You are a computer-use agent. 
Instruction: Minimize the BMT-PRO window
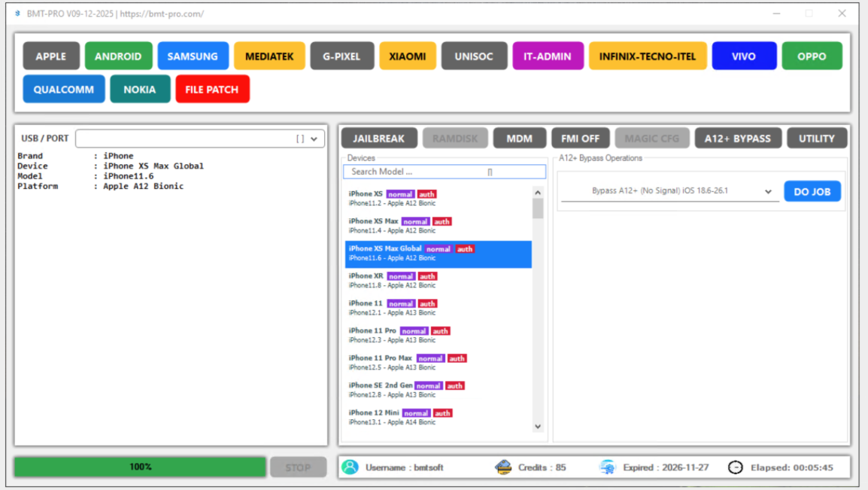(x=777, y=14)
